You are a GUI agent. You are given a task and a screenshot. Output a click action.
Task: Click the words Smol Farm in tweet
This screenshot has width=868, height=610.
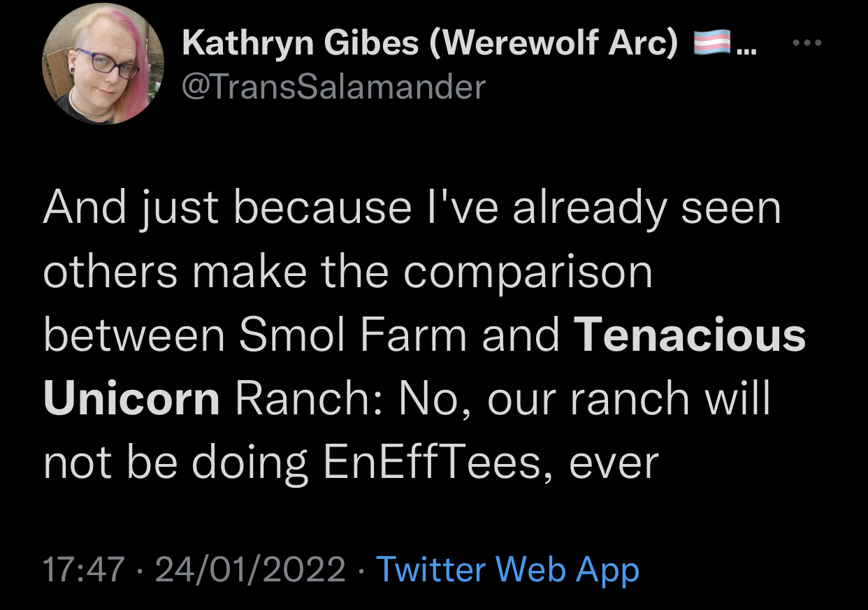(x=353, y=335)
